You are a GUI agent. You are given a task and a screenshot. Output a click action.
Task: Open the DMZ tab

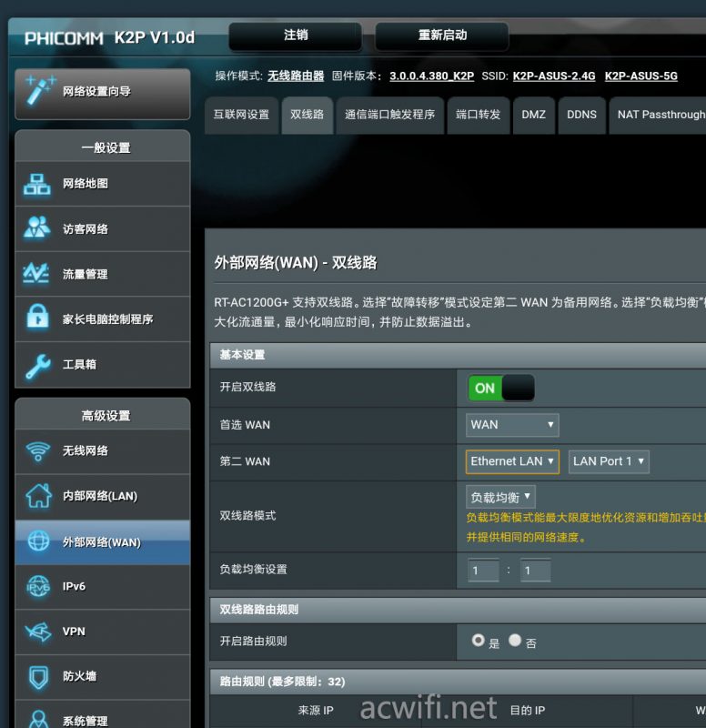point(534,115)
